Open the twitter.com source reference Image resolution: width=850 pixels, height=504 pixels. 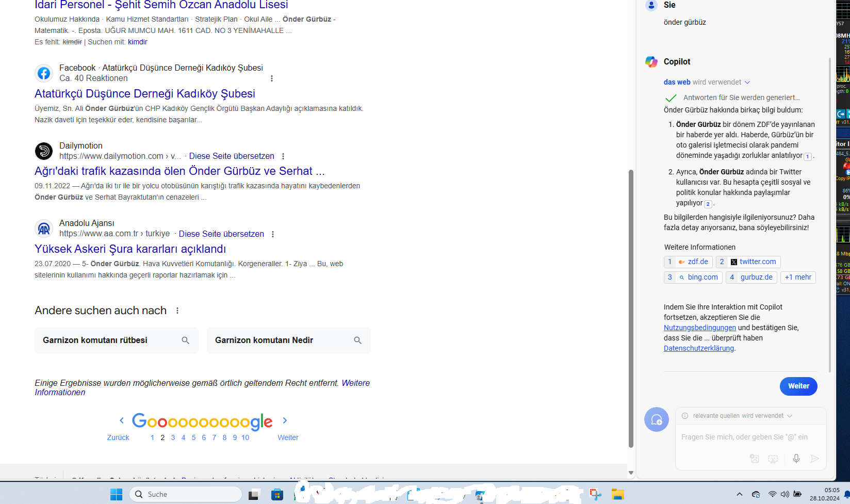[x=748, y=262]
